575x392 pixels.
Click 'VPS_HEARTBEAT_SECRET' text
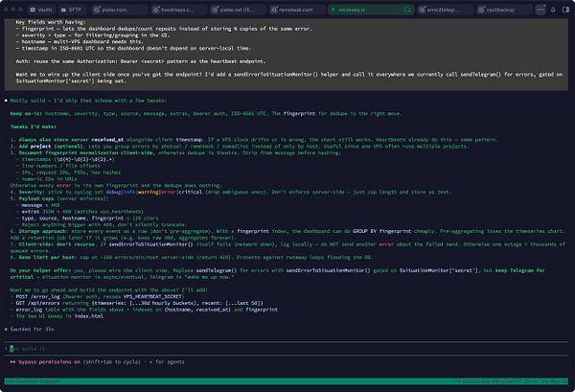(153, 296)
